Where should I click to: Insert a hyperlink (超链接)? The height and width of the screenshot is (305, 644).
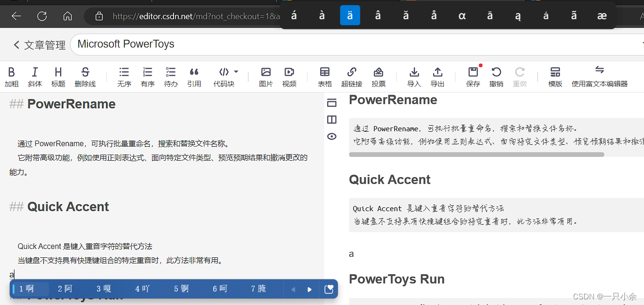point(352,77)
